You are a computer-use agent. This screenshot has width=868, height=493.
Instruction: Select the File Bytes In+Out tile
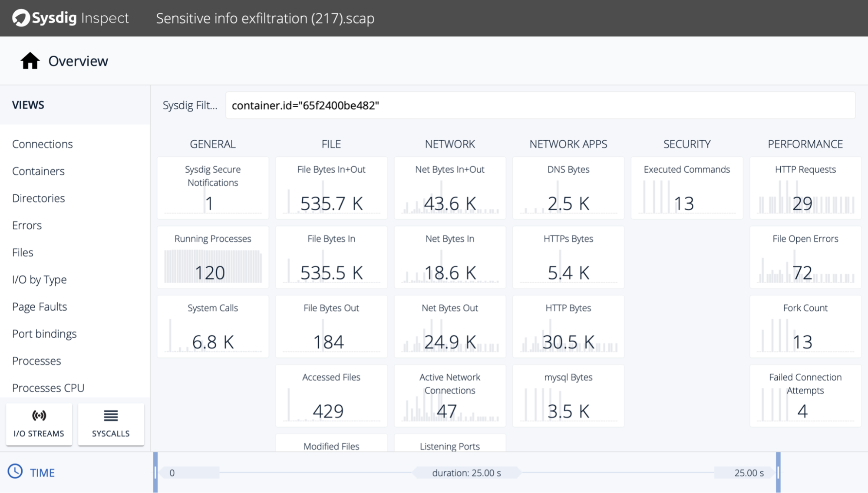(331, 188)
